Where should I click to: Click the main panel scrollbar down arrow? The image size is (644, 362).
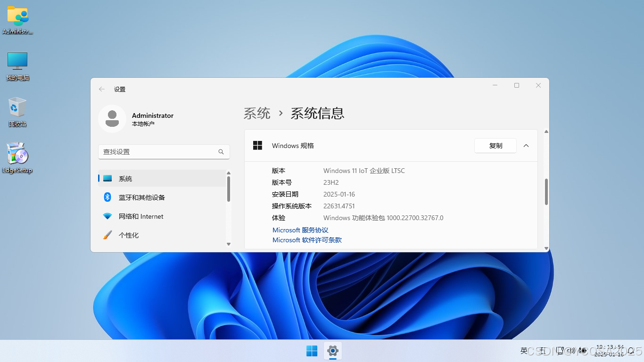pyautogui.click(x=546, y=248)
